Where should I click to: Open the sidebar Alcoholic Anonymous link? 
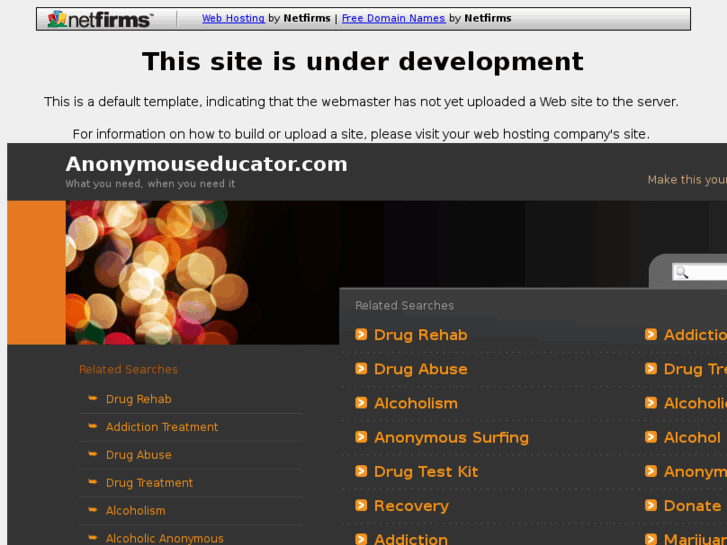tap(165, 539)
